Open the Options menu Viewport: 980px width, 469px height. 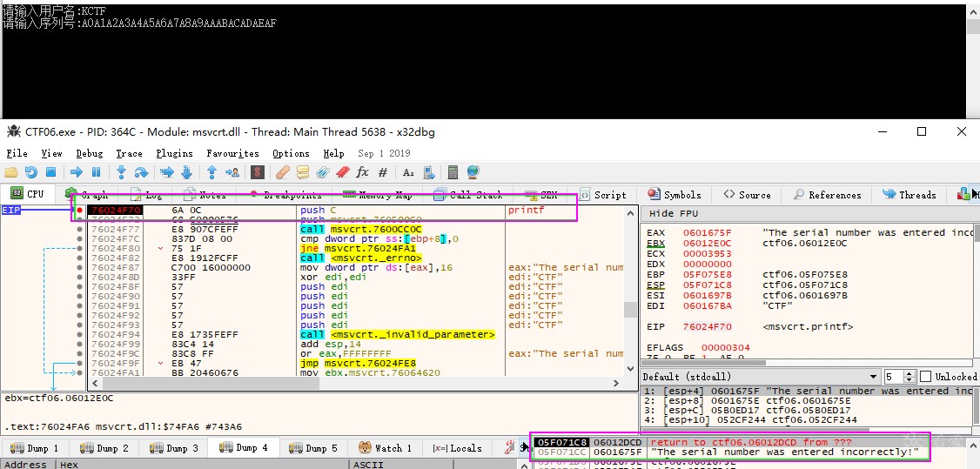[291, 153]
